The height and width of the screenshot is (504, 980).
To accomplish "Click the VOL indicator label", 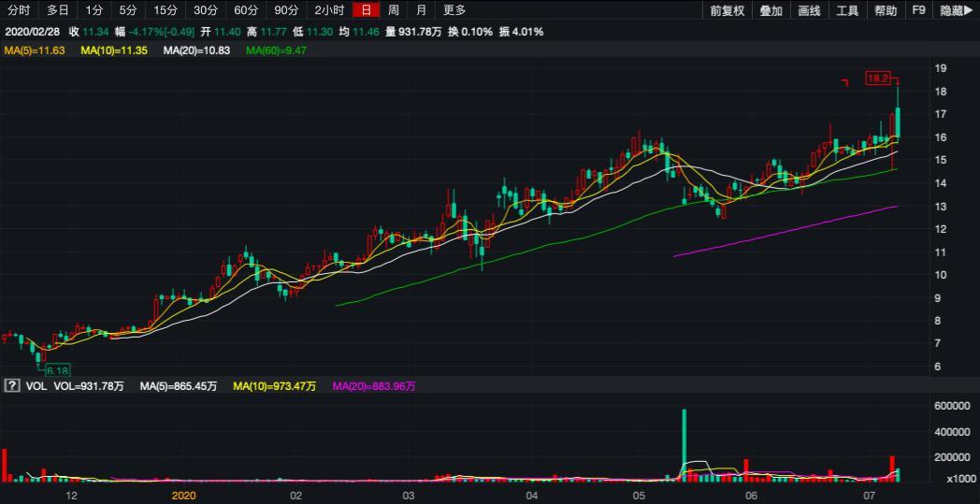I will (x=36, y=386).
